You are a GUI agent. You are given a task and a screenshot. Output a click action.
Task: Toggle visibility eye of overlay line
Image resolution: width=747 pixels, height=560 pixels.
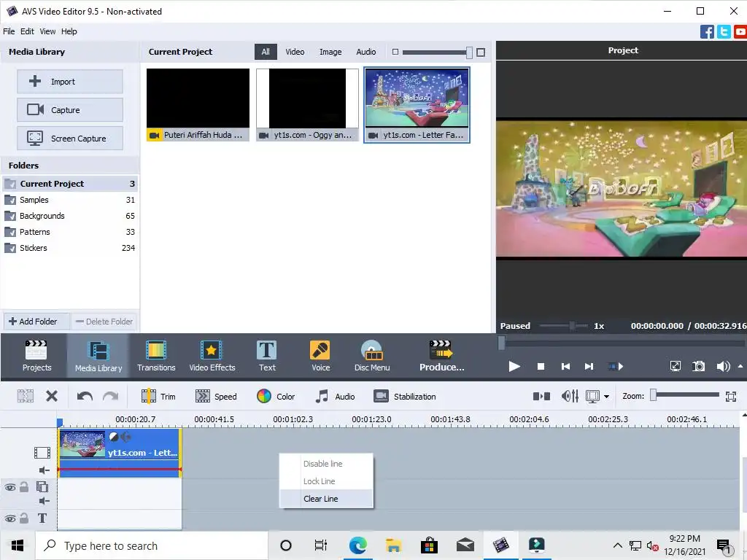10,487
